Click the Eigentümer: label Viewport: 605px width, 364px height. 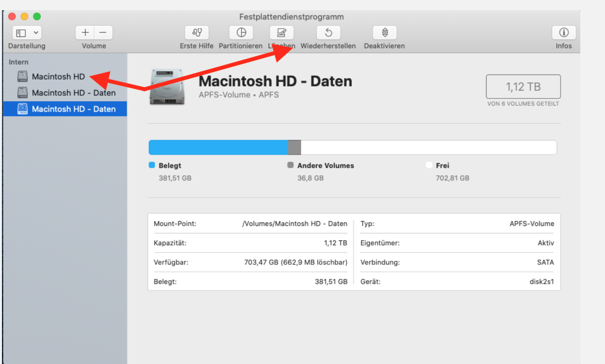click(x=380, y=243)
